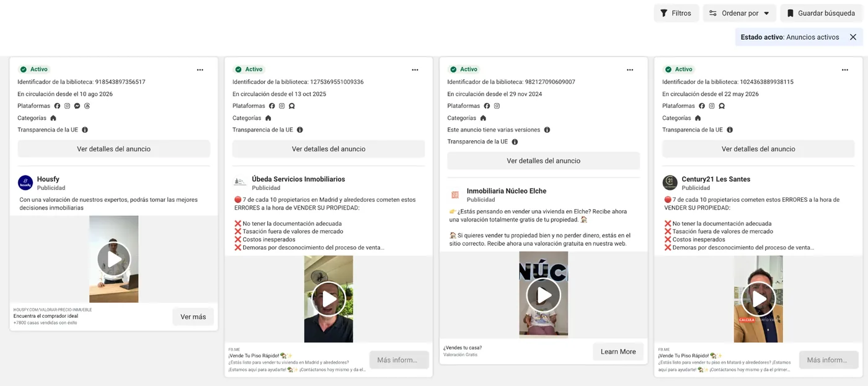Click Facebook platform icon in Núcleo Elche card

point(487,106)
